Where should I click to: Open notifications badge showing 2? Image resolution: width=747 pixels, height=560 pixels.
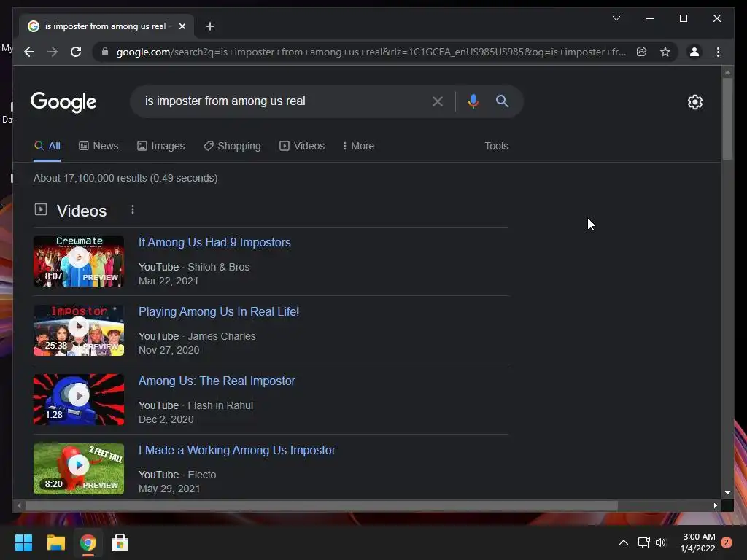[x=727, y=542]
